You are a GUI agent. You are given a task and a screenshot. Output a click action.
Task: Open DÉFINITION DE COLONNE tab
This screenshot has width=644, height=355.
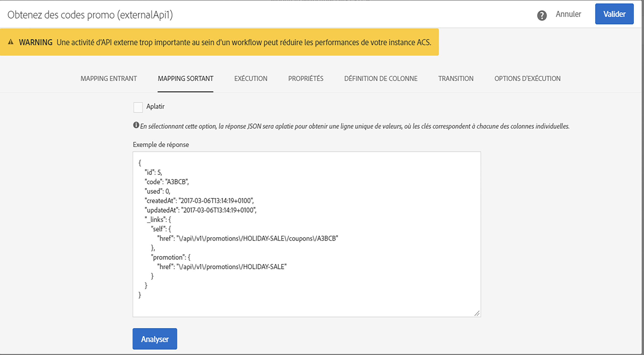pyautogui.click(x=380, y=78)
